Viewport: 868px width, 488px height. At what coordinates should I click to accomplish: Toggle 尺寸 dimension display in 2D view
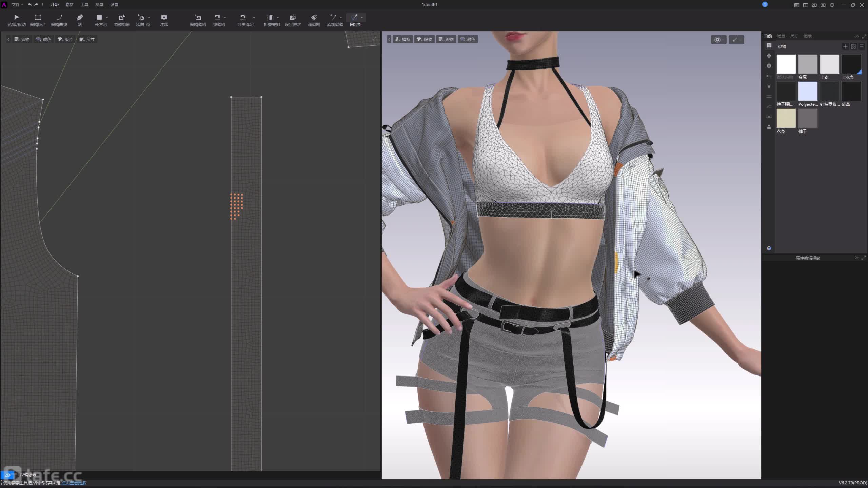point(87,39)
